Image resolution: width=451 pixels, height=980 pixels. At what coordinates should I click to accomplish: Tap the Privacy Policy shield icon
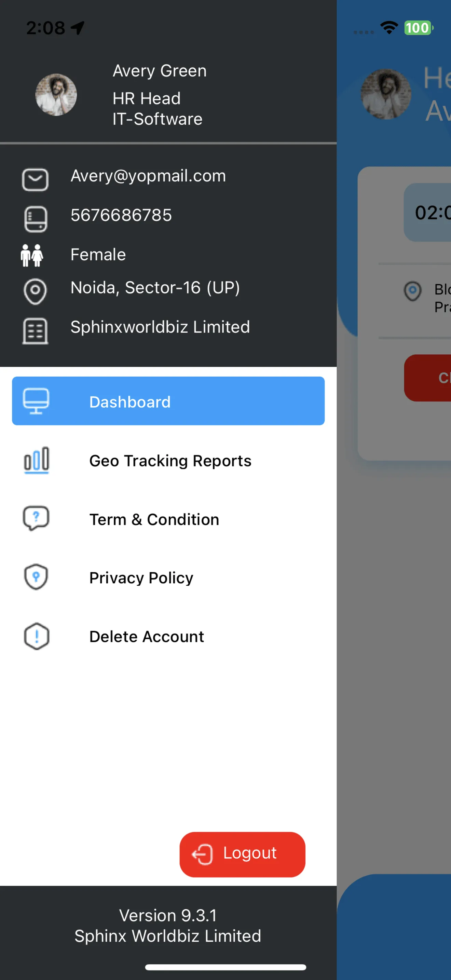(x=36, y=577)
